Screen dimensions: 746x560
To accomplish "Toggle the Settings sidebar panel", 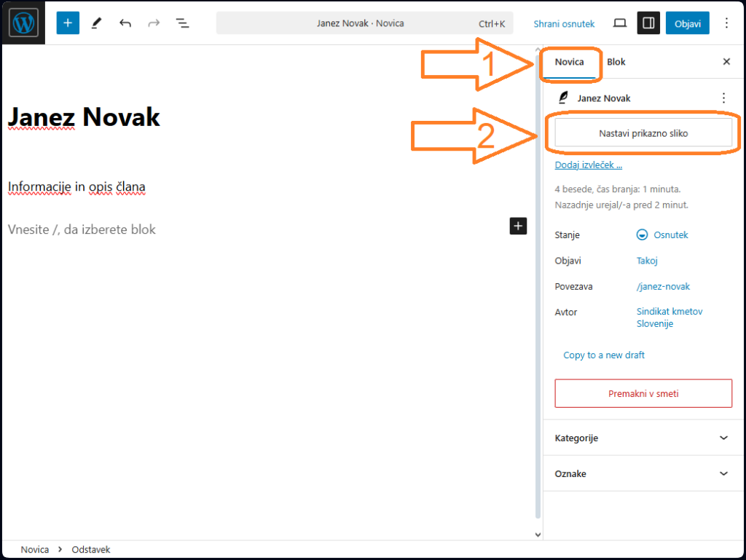I will [x=648, y=23].
